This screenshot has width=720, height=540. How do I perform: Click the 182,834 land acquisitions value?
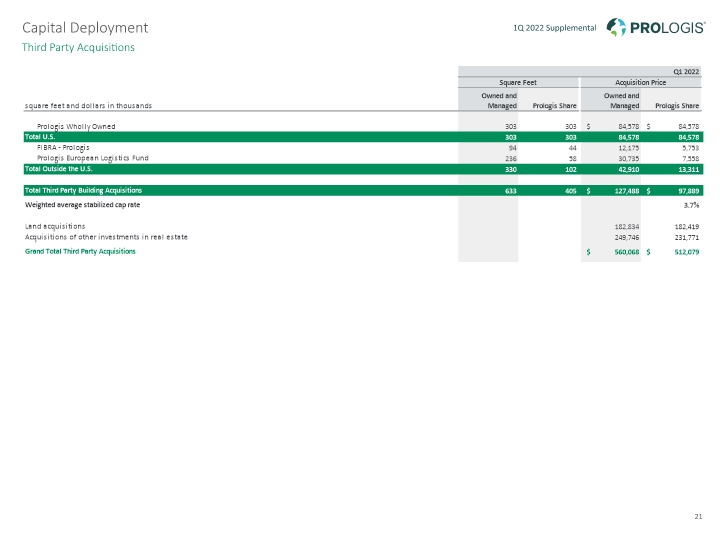627,227
